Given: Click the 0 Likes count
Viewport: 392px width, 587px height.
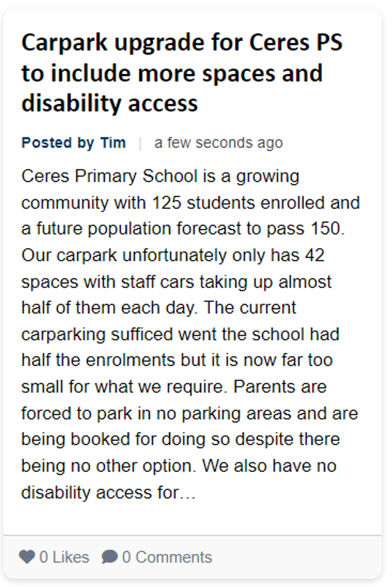Looking at the screenshot, I should click(64, 557).
